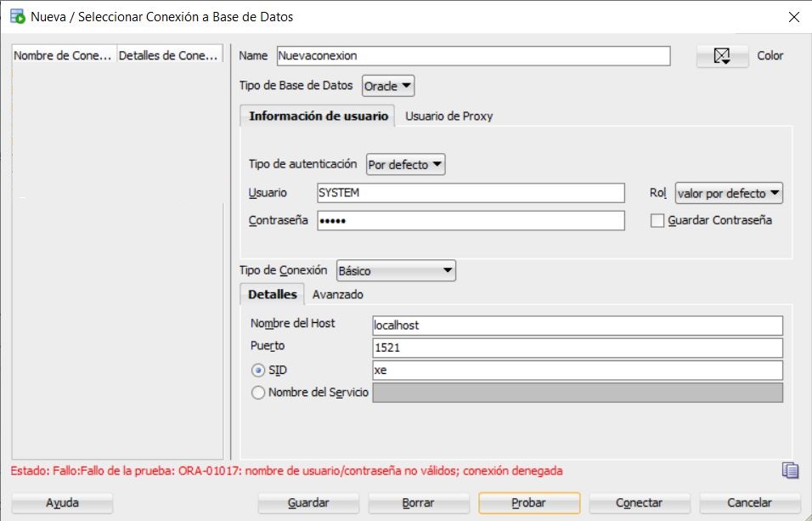
Task: Focus the Nombre del Host field
Action: (577, 326)
